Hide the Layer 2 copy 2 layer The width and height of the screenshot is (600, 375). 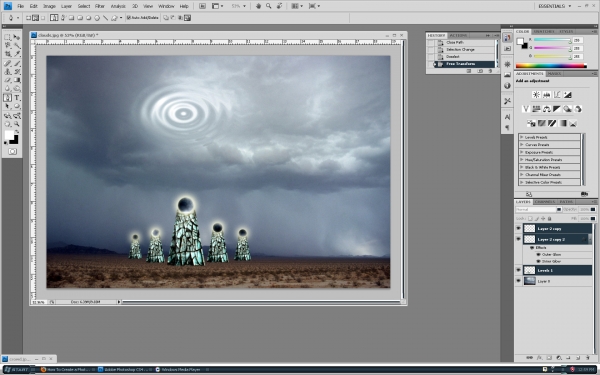[x=518, y=239]
